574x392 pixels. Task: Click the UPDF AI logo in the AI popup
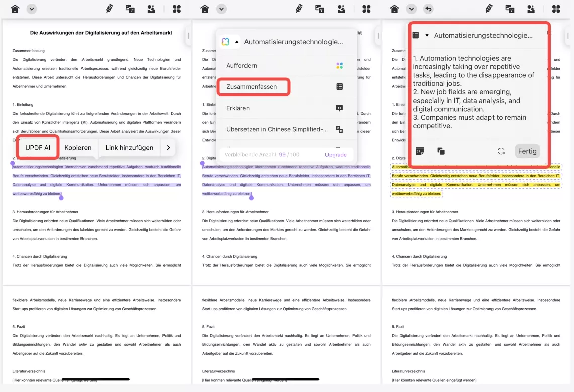point(225,42)
